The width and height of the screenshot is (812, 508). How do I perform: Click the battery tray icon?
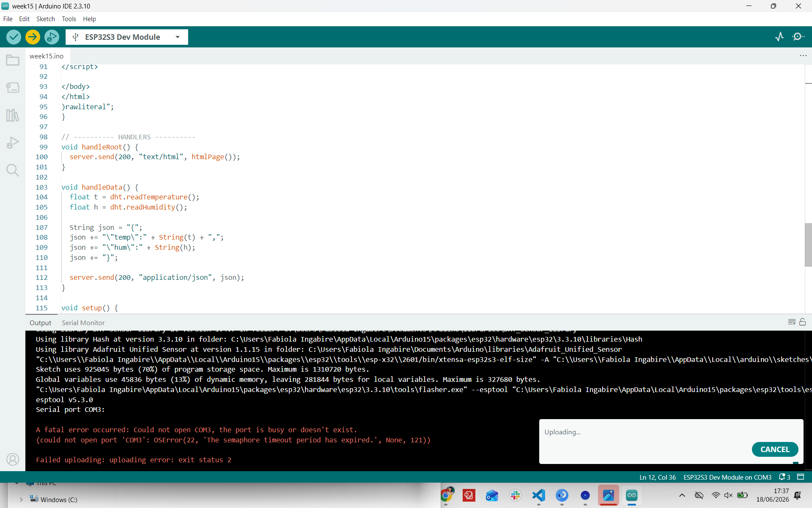(x=743, y=495)
